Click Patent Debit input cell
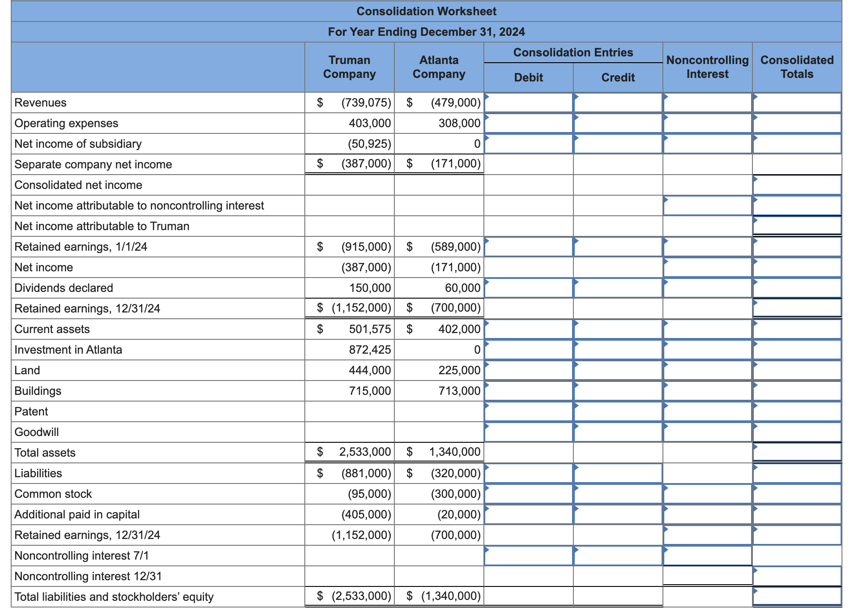This screenshot has width=863, height=616. 529,411
